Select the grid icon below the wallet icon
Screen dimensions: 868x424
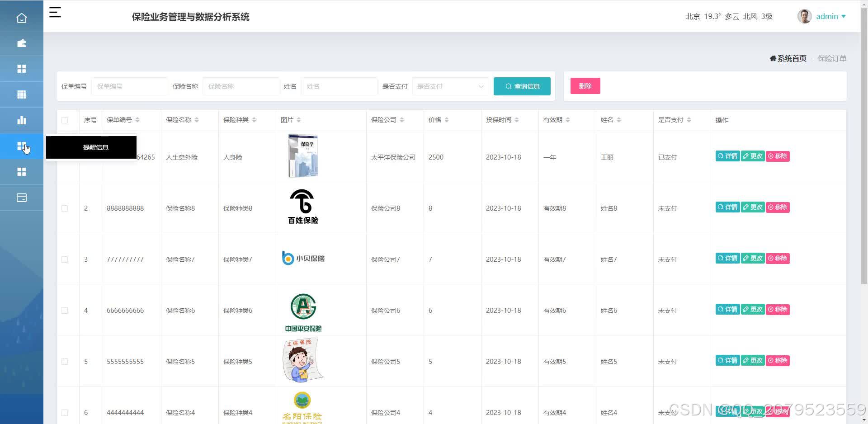(x=22, y=68)
